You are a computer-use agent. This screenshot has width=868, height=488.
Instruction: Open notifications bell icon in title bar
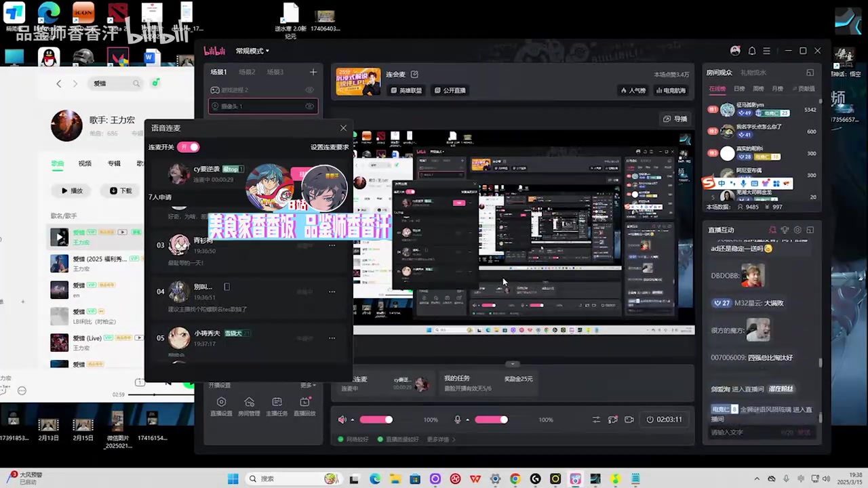click(751, 51)
